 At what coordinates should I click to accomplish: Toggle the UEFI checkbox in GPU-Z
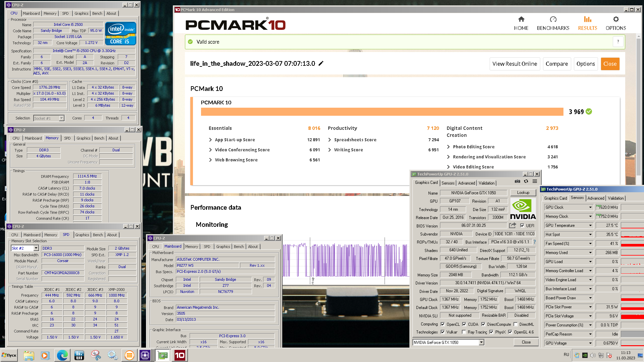(522, 225)
